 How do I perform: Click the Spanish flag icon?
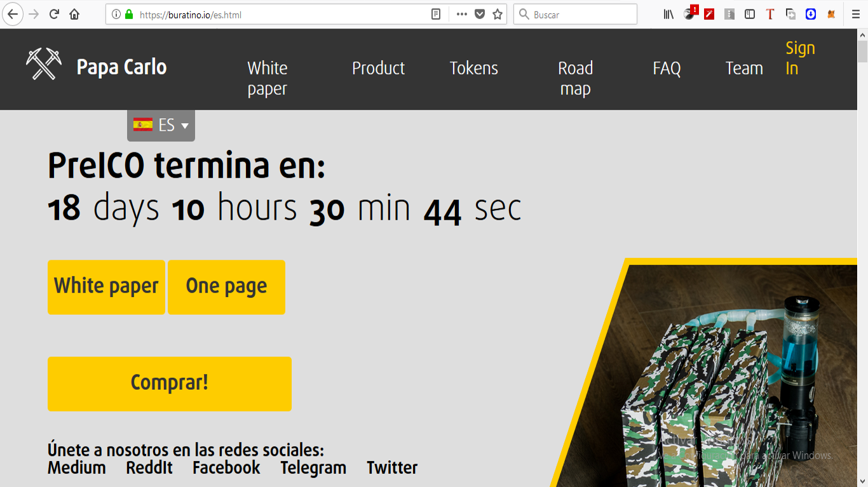tap(143, 124)
